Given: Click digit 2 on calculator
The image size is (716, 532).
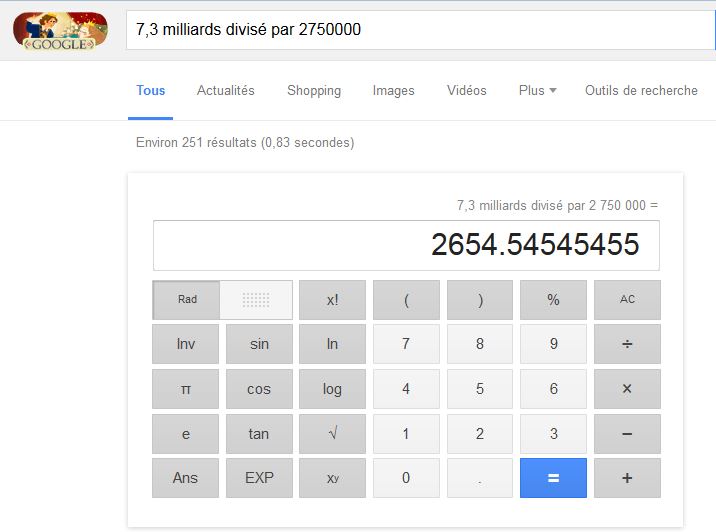Looking at the screenshot, I should [480, 434].
